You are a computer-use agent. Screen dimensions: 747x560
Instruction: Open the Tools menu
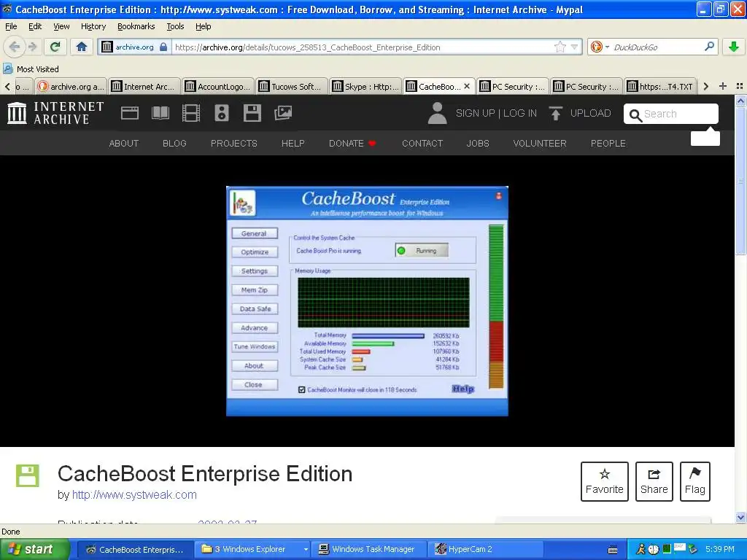175,26
